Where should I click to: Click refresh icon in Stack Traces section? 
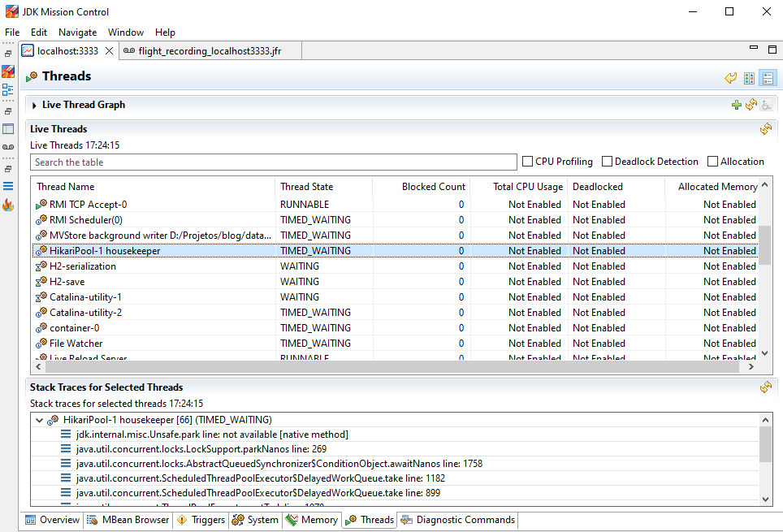pyautogui.click(x=765, y=387)
